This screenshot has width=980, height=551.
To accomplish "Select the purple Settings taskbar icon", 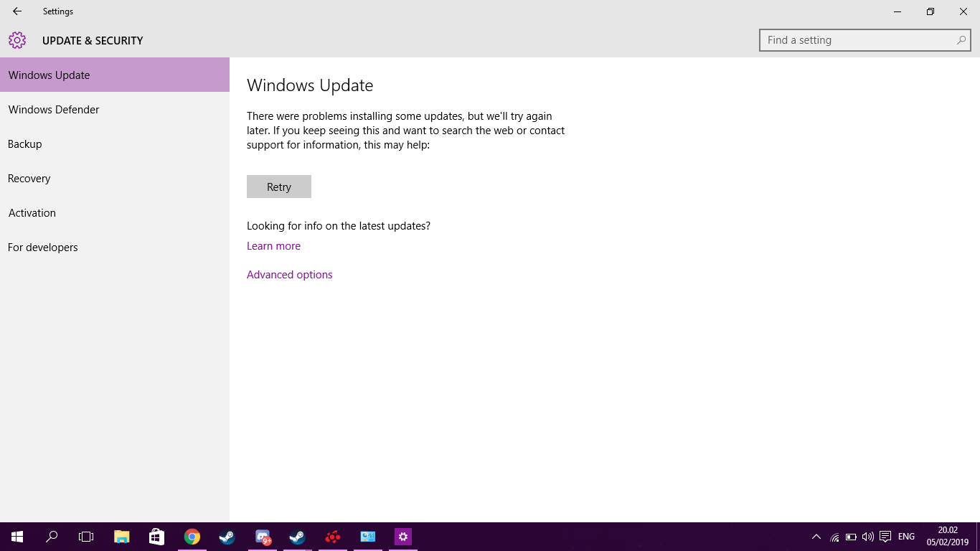I will [x=403, y=537].
